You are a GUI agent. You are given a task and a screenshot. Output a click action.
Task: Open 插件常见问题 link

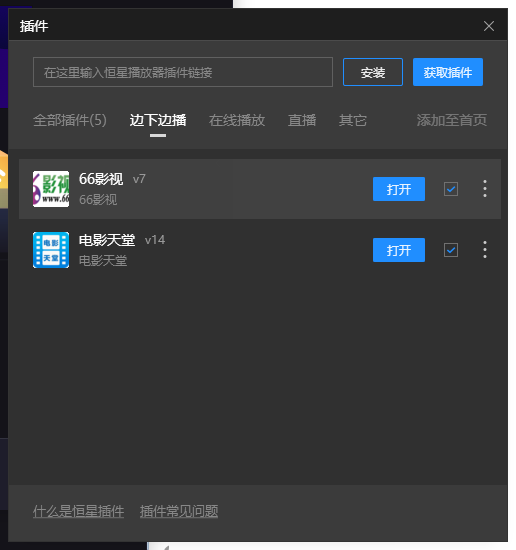coord(179,511)
